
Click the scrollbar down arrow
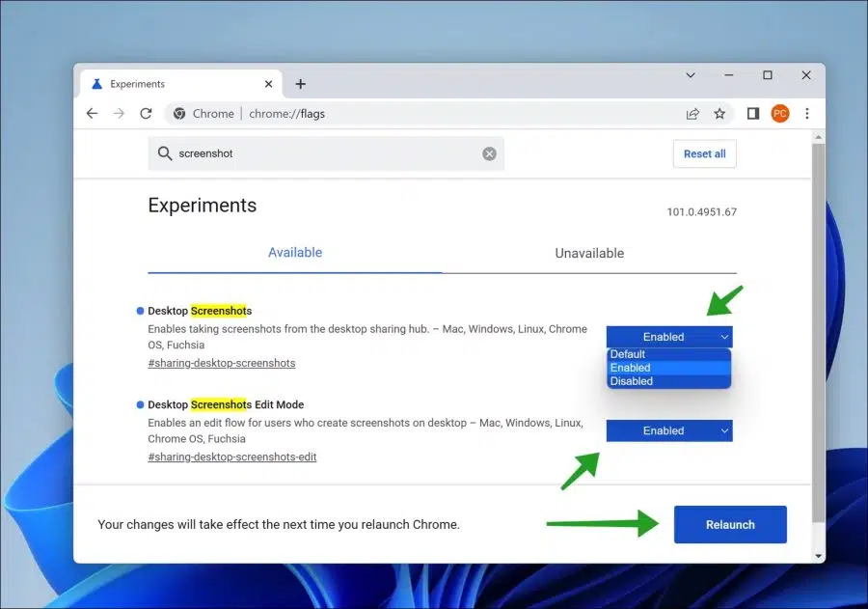[818, 556]
